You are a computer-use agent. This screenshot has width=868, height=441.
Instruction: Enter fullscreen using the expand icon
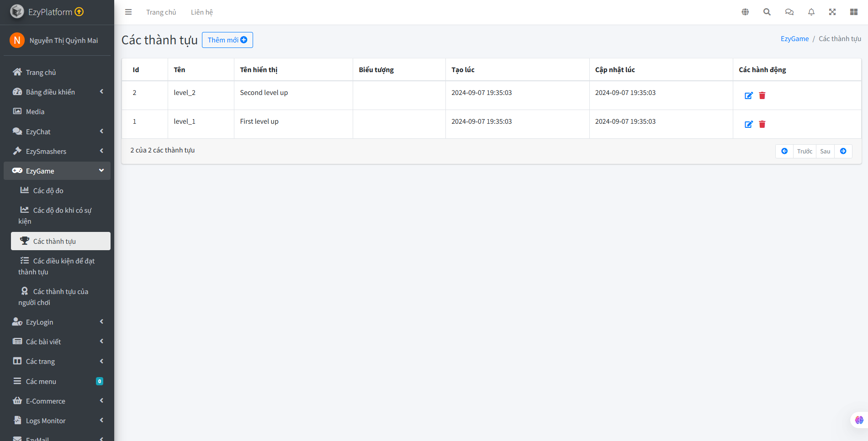tap(832, 12)
